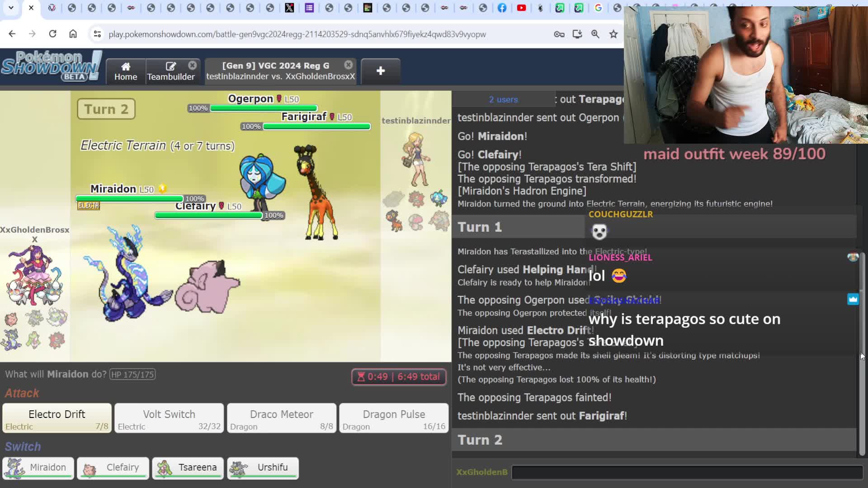The width and height of the screenshot is (868, 488).
Task: Open the zoom magnifier icon
Action: point(595,34)
